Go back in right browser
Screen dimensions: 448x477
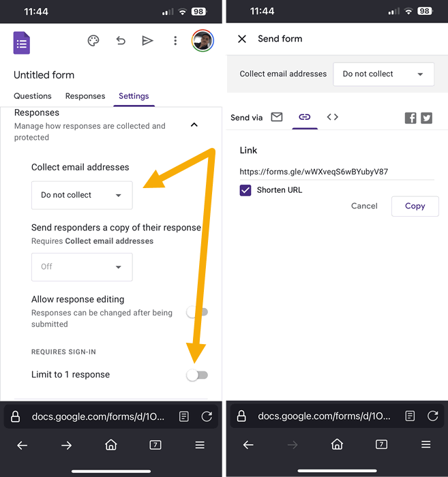point(248,445)
